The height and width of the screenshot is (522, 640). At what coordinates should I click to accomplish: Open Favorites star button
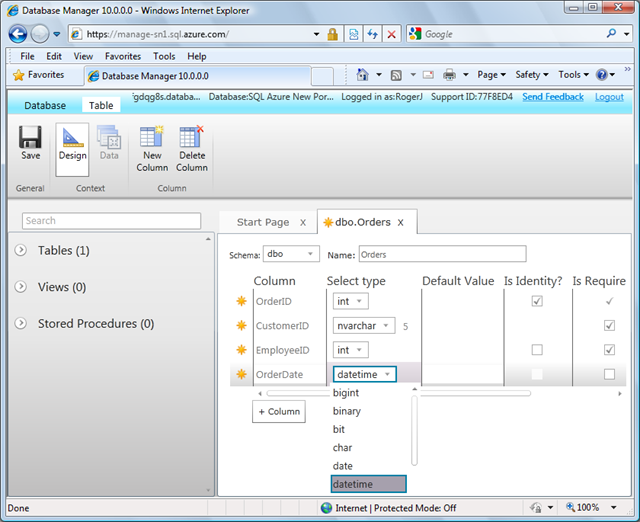(x=38, y=75)
